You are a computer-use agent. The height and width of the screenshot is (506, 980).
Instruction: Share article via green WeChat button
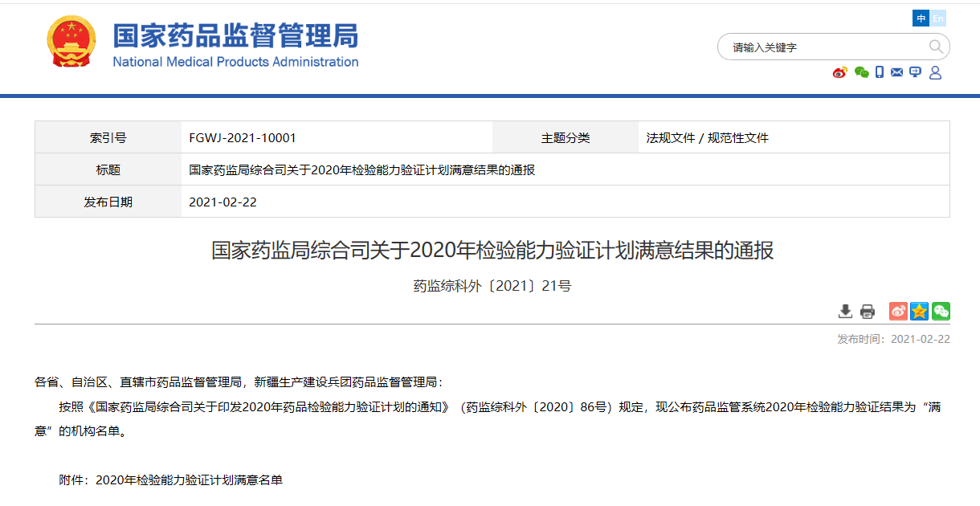(x=941, y=311)
